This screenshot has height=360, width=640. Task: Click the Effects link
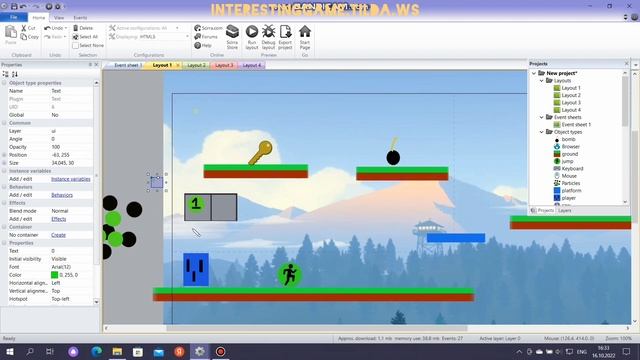(59, 219)
